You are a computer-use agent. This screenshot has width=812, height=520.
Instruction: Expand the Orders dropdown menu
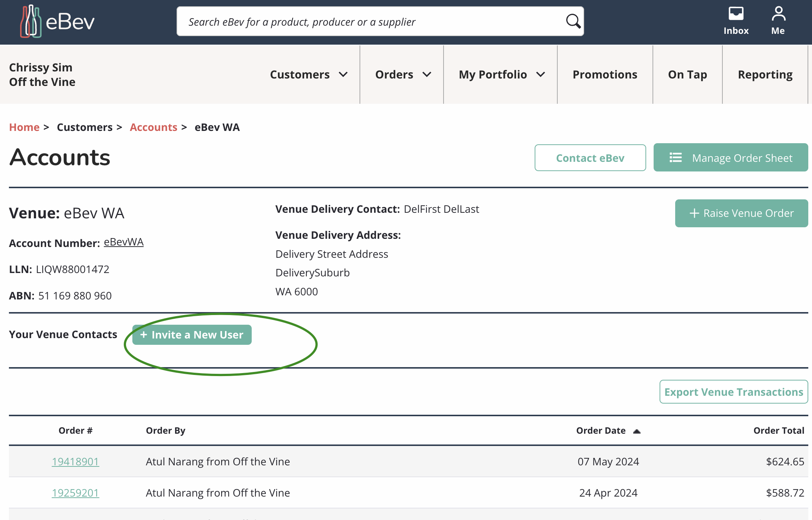pyautogui.click(x=403, y=75)
